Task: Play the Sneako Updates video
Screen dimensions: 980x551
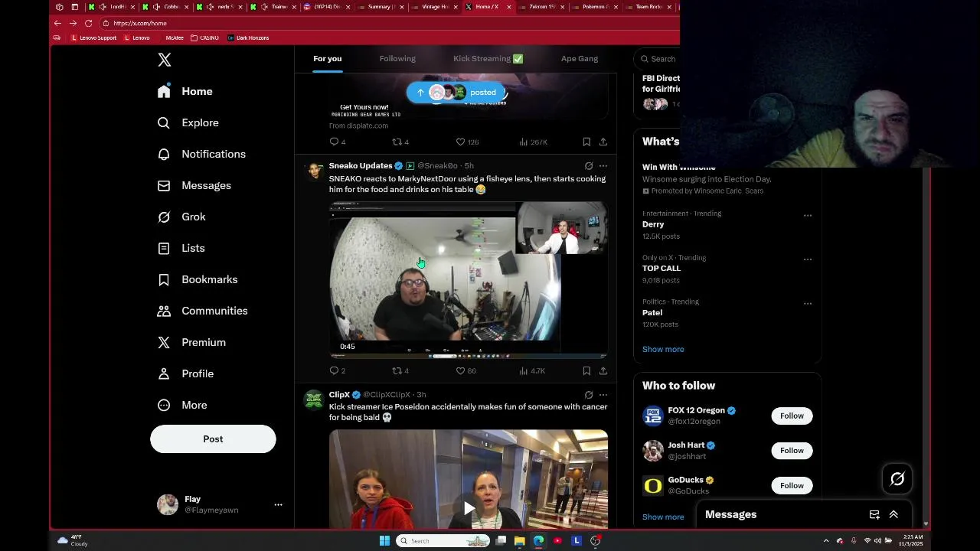Action: click(x=469, y=279)
